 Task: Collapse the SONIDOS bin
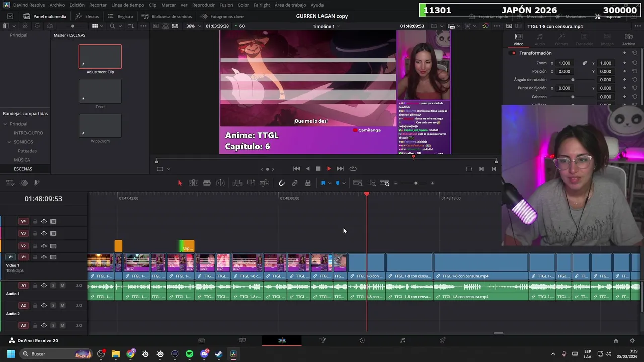9,142
